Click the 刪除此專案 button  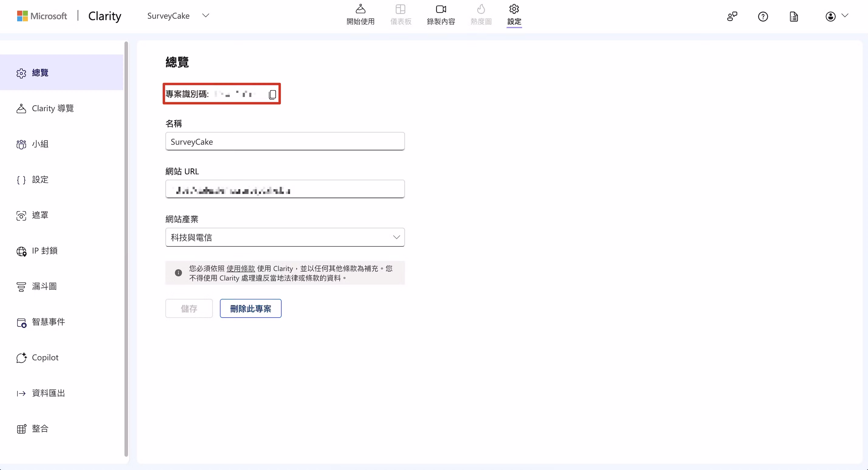coord(251,309)
